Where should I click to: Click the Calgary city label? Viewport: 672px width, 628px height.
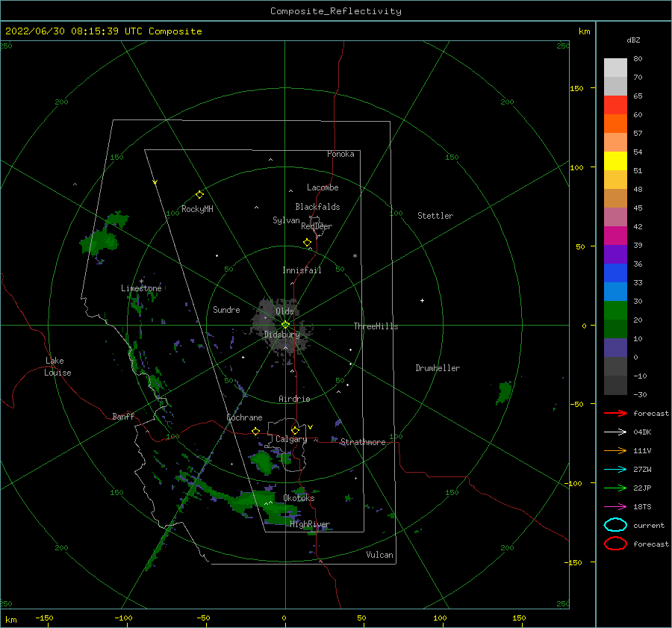click(x=291, y=439)
